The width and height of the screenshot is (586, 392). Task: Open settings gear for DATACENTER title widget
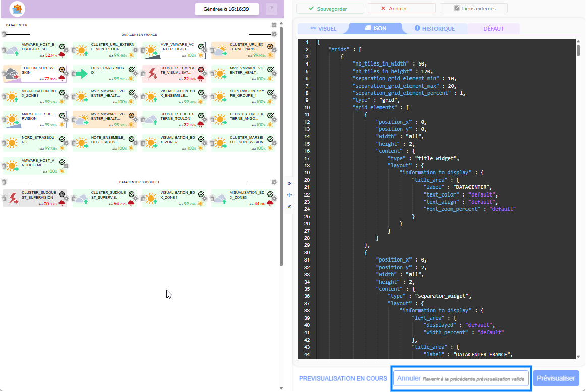[274, 25]
